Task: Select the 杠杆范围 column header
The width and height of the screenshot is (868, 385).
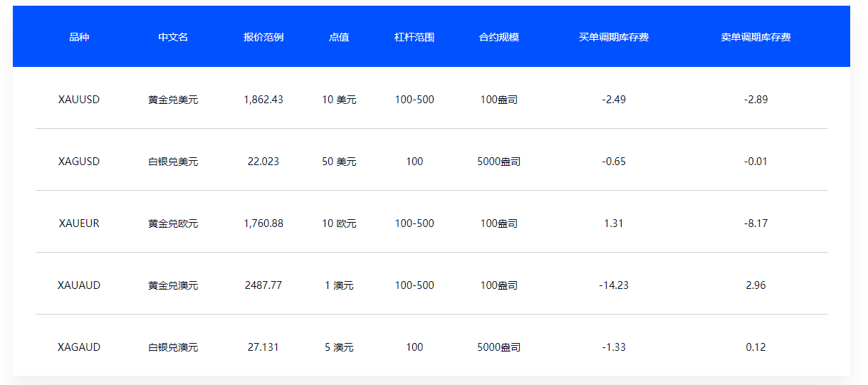Action: click(x=414, y=37)
